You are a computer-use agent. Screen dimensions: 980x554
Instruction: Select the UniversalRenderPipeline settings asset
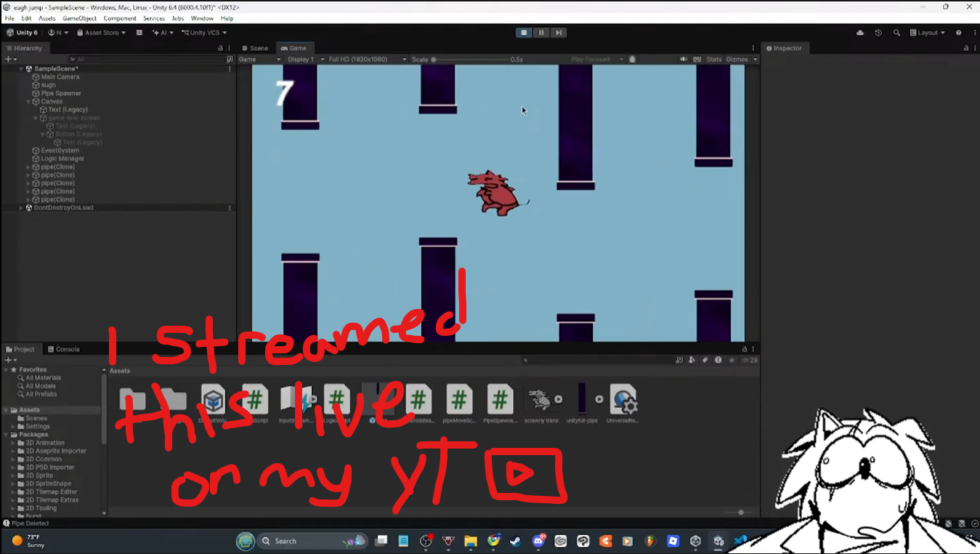click(x=623, y=404)
